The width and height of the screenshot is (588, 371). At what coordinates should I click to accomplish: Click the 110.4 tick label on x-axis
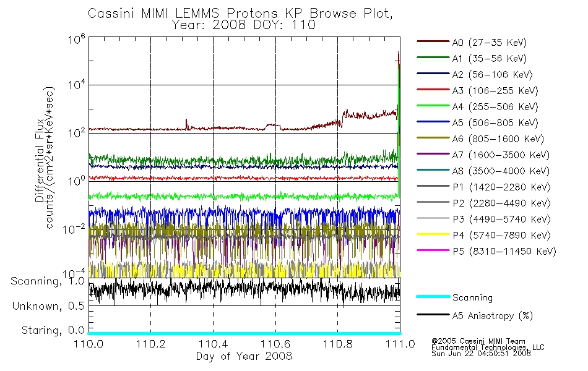click(213, 344)
